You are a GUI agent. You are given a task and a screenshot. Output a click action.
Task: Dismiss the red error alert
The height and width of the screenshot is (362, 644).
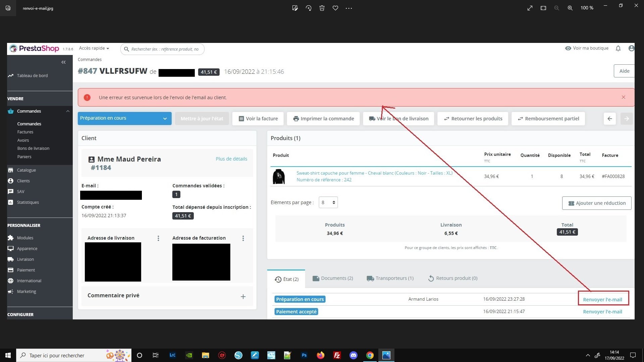coord(623,97)
